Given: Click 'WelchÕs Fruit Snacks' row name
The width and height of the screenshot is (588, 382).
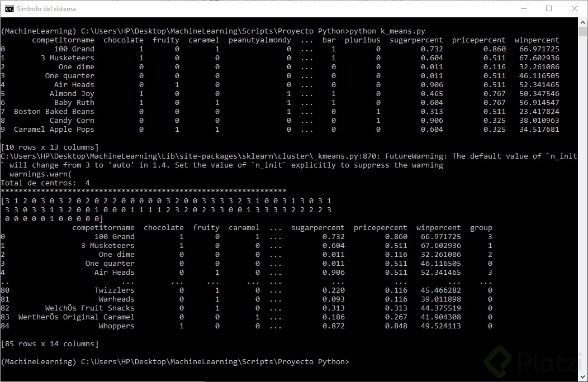Looking at the screenshot, I should pyautogui.click(x=89, y=308).
